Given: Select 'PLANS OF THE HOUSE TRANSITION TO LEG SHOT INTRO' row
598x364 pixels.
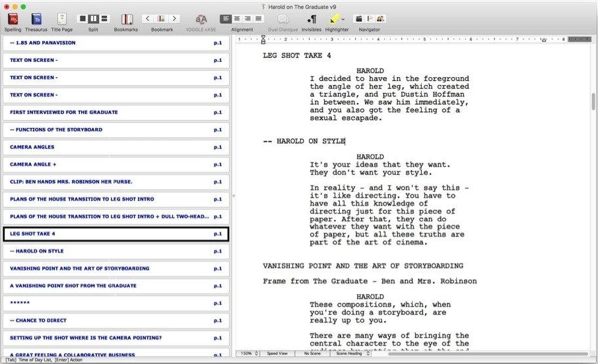Looking at the screenshot, I should (116, 199).
